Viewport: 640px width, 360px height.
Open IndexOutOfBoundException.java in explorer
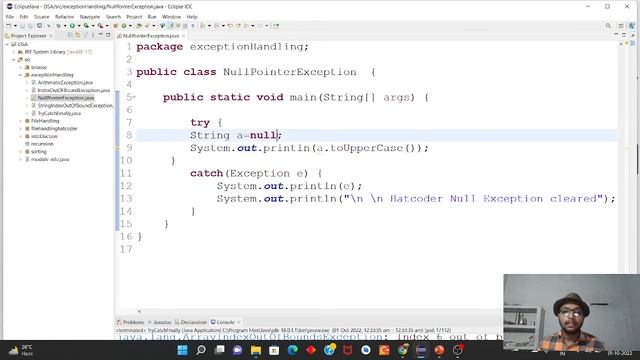pos(71,90)
